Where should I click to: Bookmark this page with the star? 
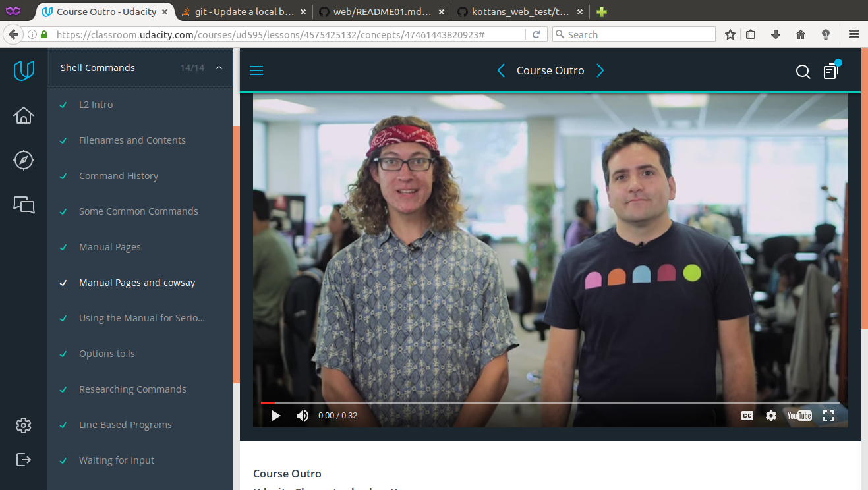click(x=730, y=34)
